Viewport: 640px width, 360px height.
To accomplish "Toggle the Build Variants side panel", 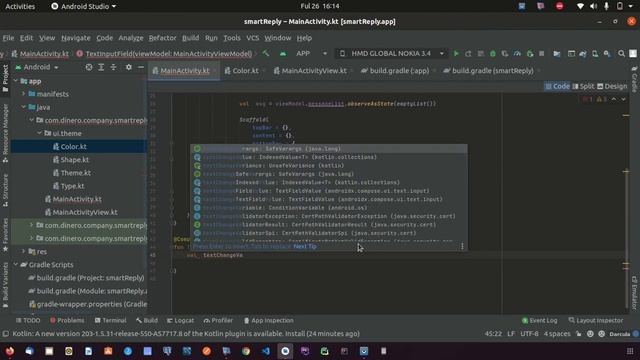I will [5, 285].
